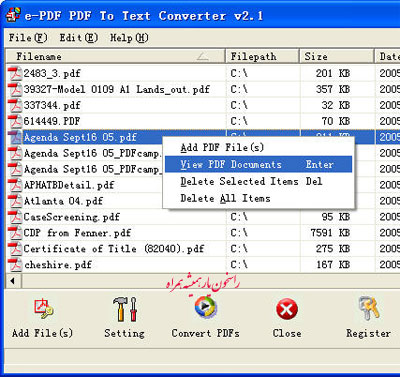Click the PDF icon beside 2483_3.pdf
Image resolution: width=400 pixels, height=377 pixels.
[x=15, y=73]
